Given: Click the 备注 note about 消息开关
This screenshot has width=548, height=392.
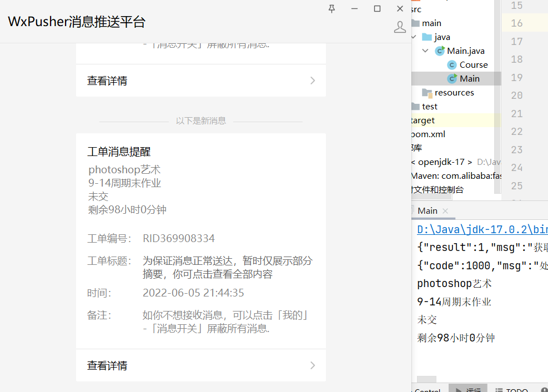Looking at the screenshot, I should pyautogui.click(x=225, y=322).
